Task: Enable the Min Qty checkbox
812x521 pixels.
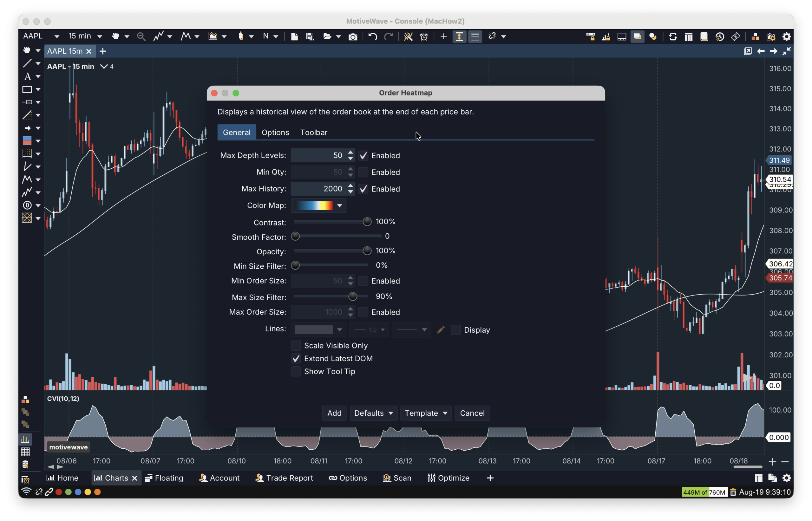Action: click(363, 172)
